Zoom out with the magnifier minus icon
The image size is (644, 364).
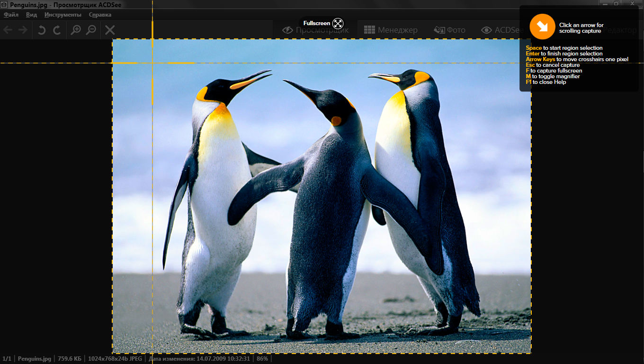[91, 30]
